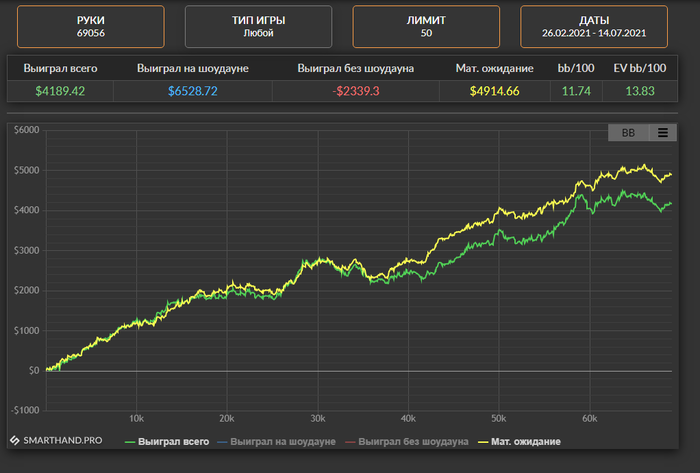700x473 pixels.
Task: Hide the 'Мат. ожидание' legend series
Action: [x=519, y=442]
